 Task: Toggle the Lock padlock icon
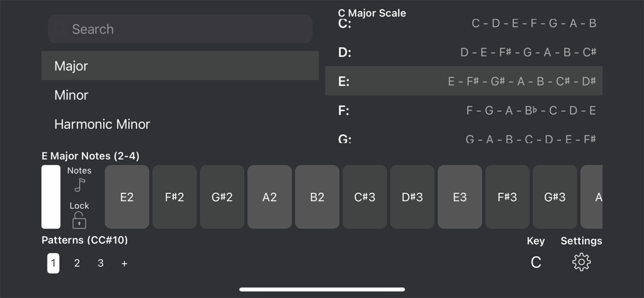click(x=79, y=221)
